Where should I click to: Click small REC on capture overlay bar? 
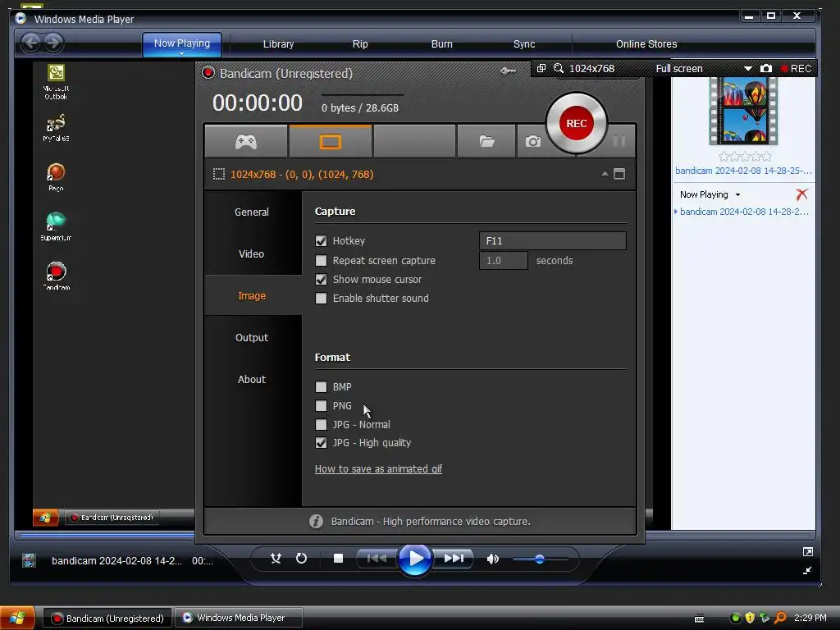796,69
